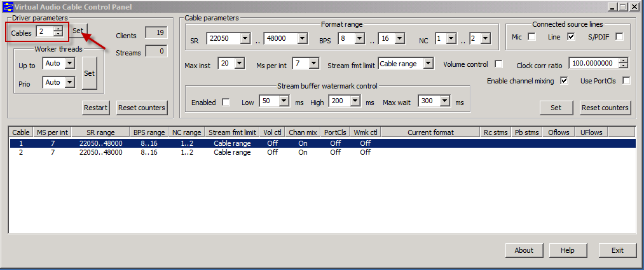Toggle the Mic source line checkbox

pos(532,37)
